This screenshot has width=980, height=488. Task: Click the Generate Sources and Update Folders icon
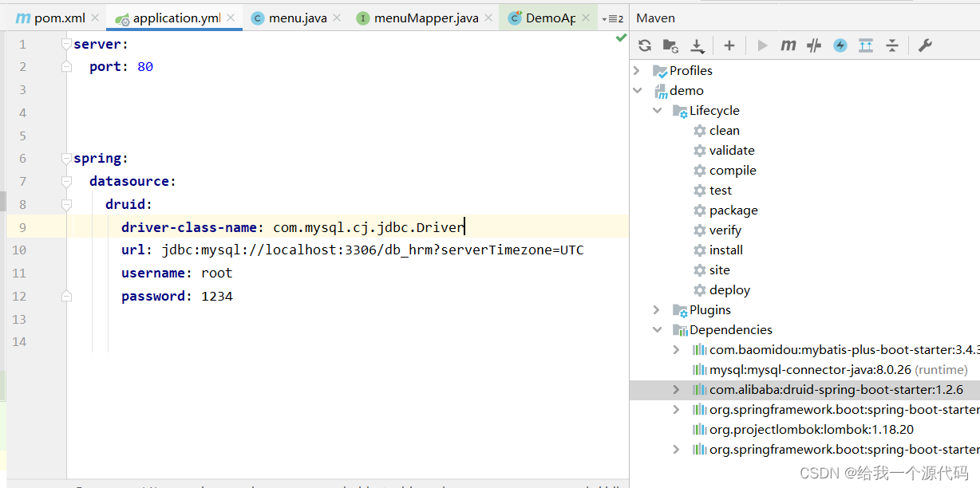click(671, 45)
